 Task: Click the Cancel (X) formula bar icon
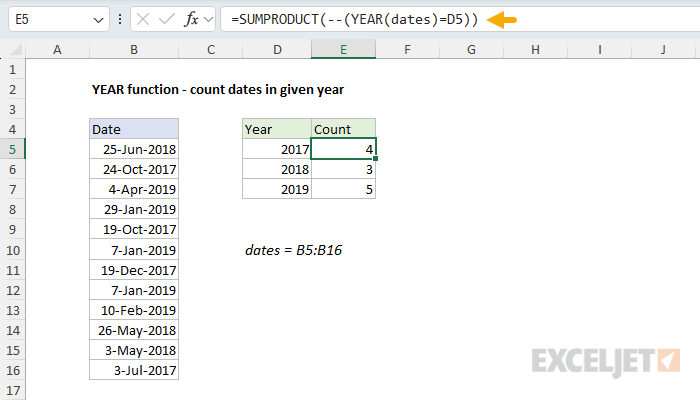[144, 19]
